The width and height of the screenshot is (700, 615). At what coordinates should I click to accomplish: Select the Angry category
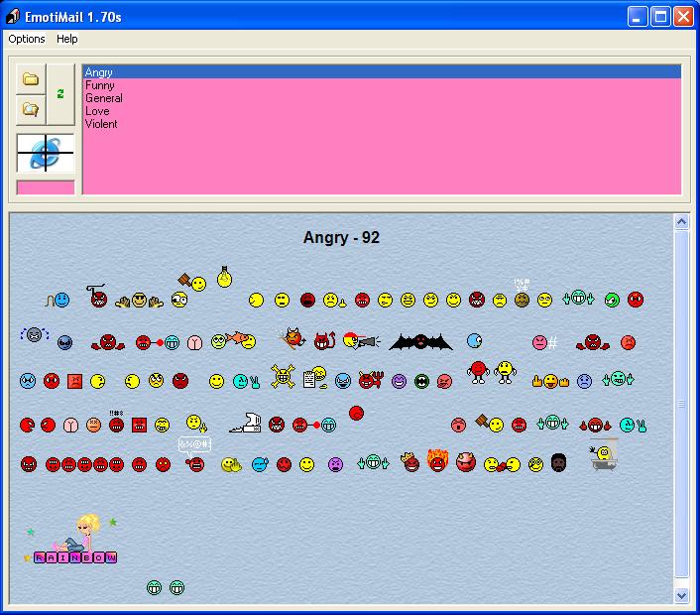point(382,71)
